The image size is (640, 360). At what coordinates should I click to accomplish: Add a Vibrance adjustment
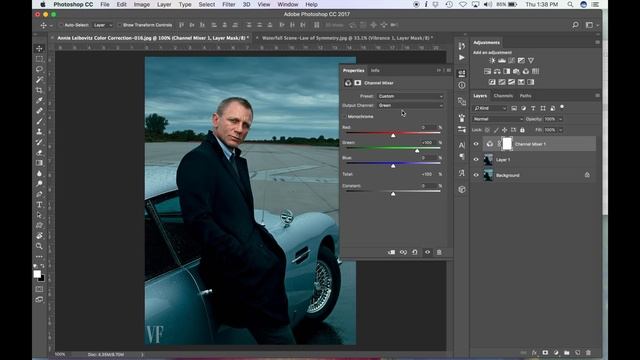[x=531, y=60]
